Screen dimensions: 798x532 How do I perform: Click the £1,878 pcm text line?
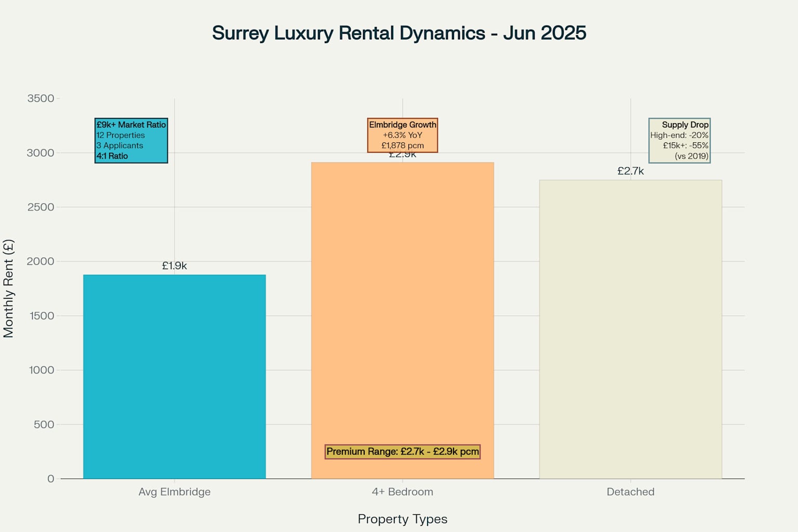point(403,145)
